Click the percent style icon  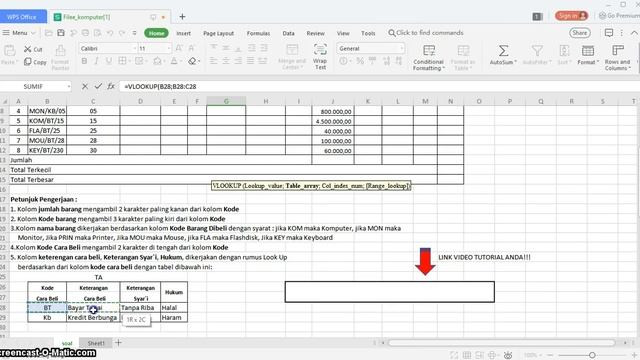tap(360, 61)
